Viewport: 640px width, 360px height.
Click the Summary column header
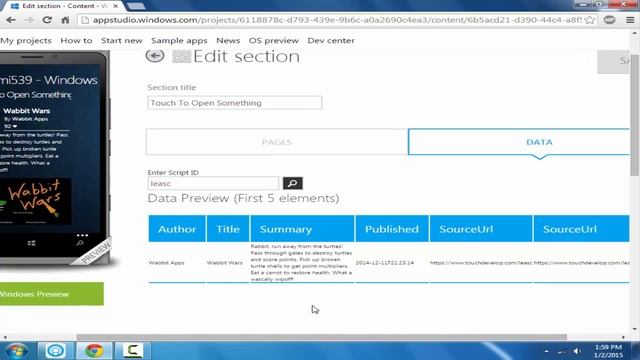[302, 229]
